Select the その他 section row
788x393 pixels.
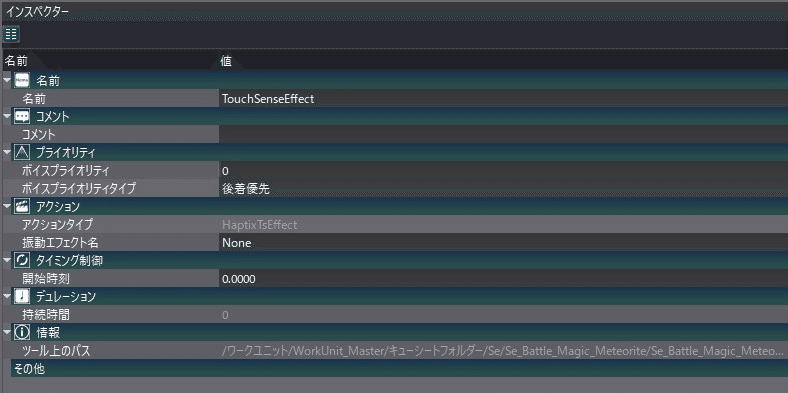tap(399, 368)
